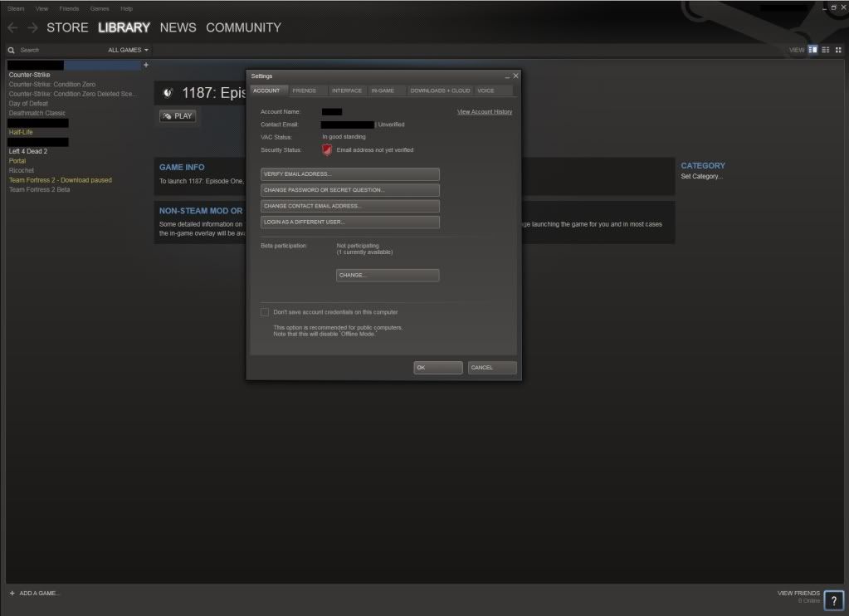Click the red security shield icon

(x=327, y=150)
